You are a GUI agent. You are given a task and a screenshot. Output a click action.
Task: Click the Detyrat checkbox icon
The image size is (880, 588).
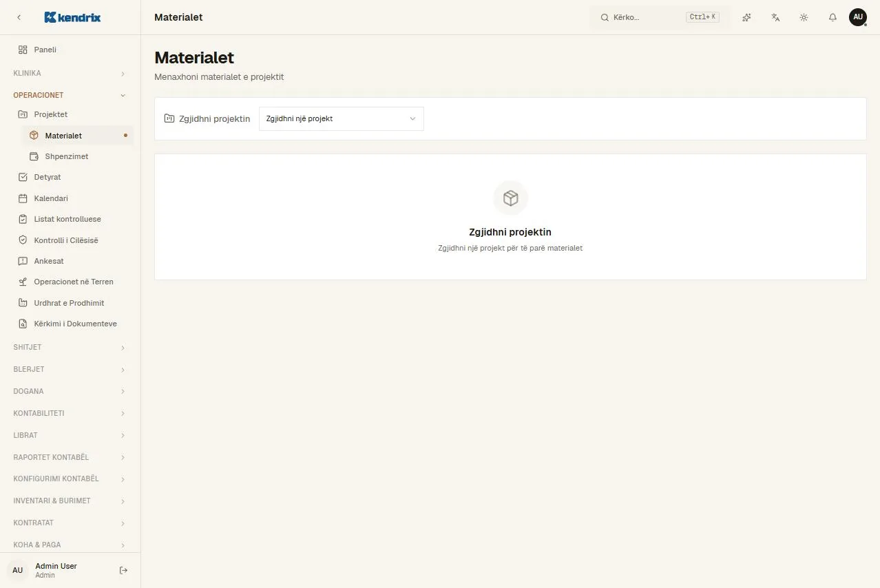click(23, 177)
